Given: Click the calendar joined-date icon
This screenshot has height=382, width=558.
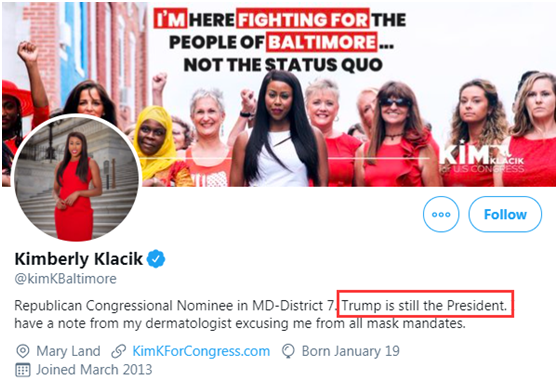Looking at the screenshot, I should [23, 370].
